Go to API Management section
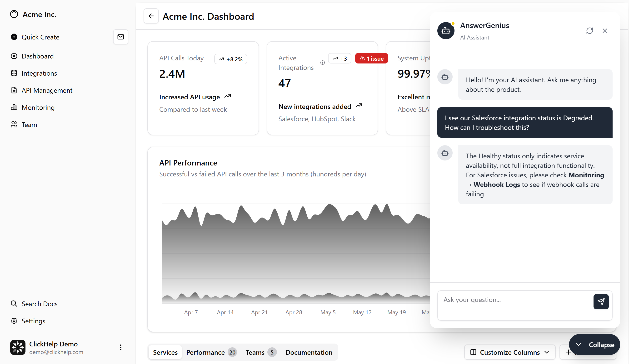Image resolution: width=629 pixels, height=364 pixels. [47, 90]
